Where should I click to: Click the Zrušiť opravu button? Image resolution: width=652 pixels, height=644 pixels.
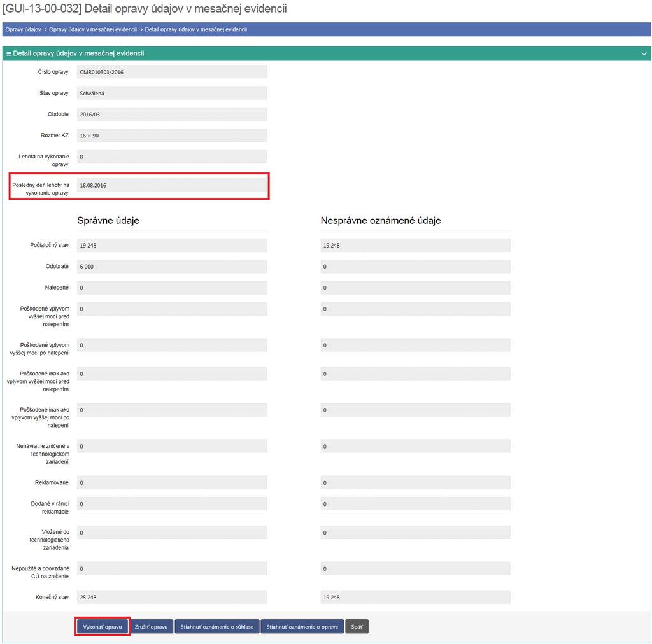click(152, 627)
